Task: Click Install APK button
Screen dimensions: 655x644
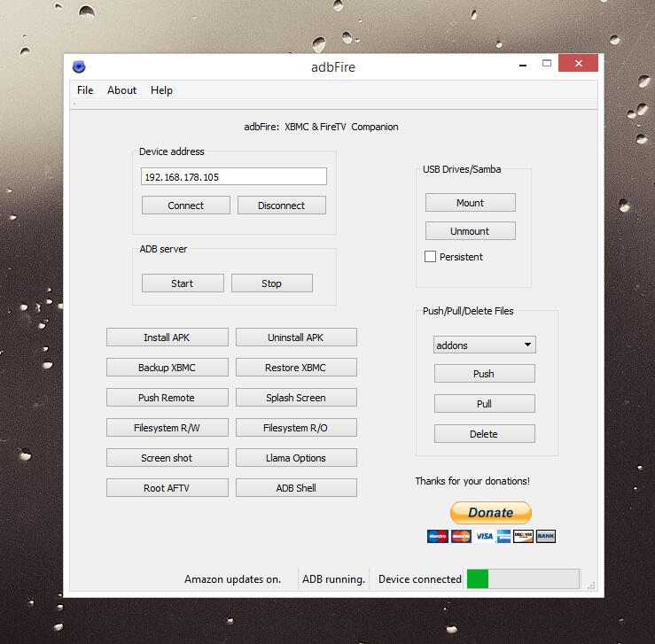Action: coord(168,338)
